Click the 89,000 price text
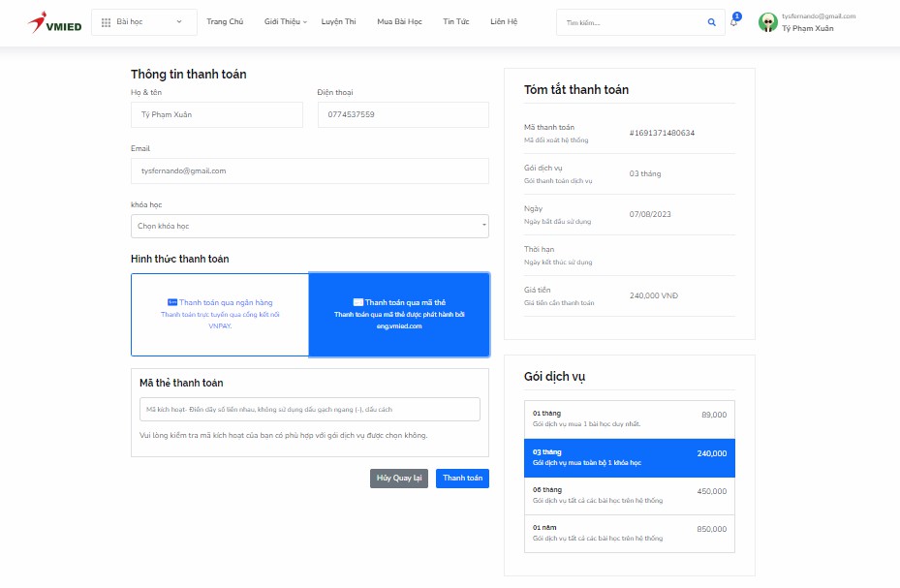The width and height of the screenshot is (900, 588). 714,415
